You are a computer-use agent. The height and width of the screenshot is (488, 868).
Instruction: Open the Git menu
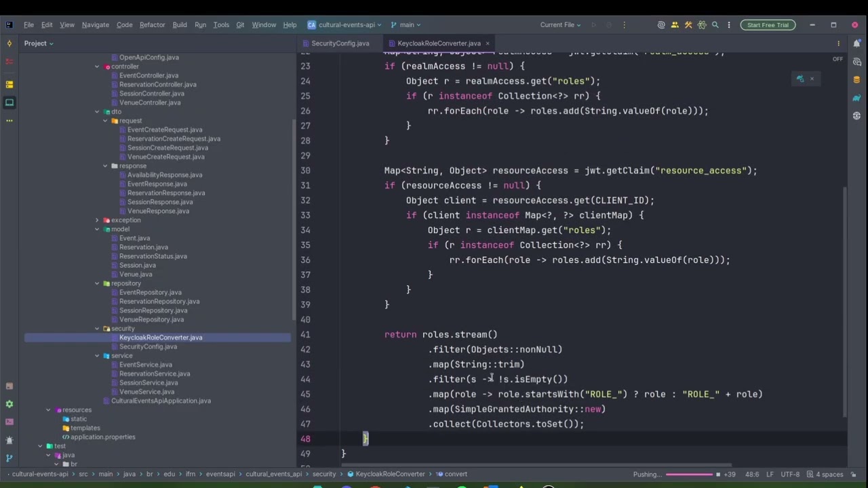[x=240, y=25]
